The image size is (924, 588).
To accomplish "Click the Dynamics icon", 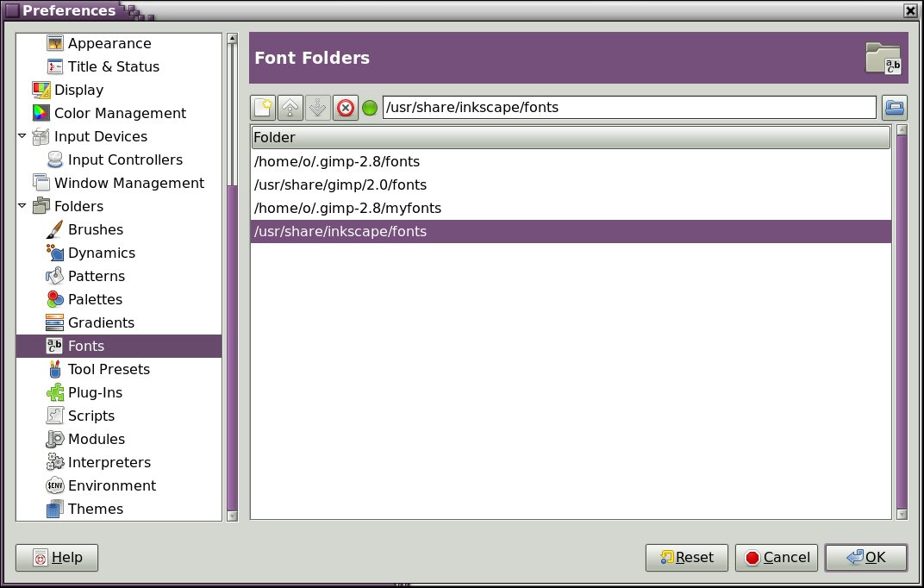I will point(55,253).
